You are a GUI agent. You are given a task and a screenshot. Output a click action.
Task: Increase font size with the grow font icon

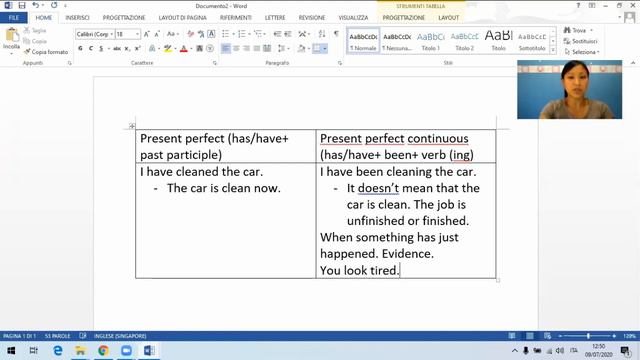(x=147, y=34)
